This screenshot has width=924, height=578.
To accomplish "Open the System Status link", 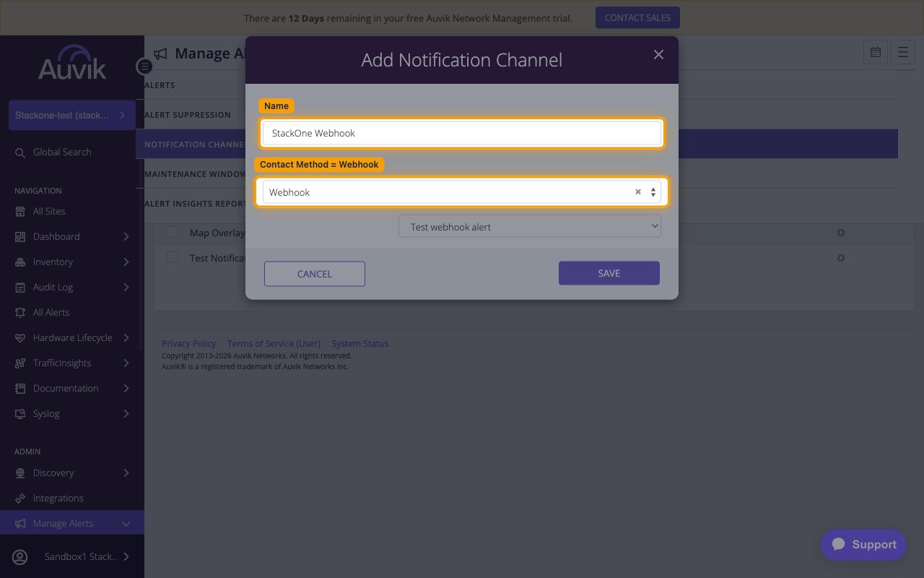I will (360, 344).
